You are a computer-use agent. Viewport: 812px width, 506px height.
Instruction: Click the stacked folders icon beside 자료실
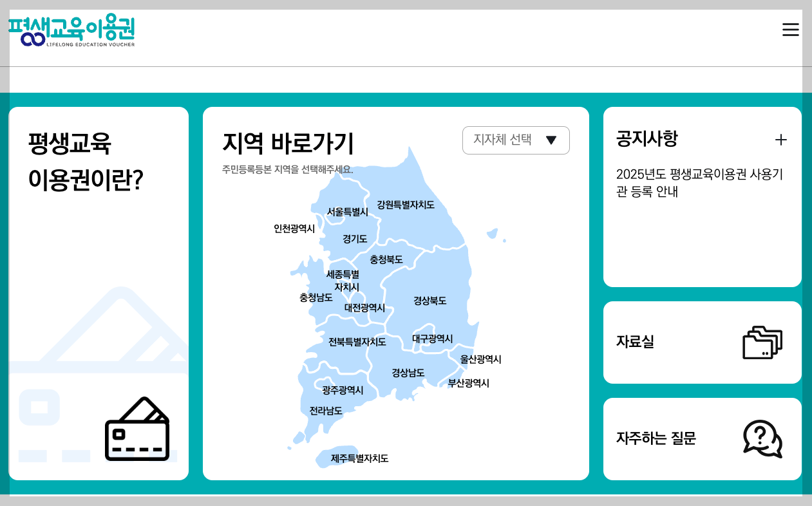[762, 342]
